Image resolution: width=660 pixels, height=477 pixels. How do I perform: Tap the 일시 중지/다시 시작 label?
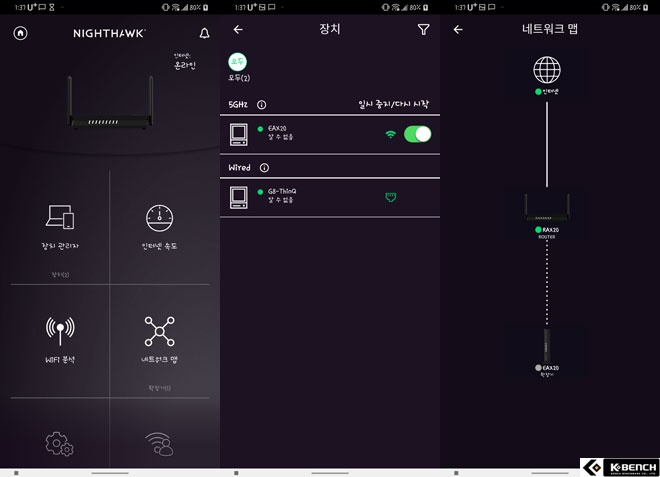[x=394, y=104]
